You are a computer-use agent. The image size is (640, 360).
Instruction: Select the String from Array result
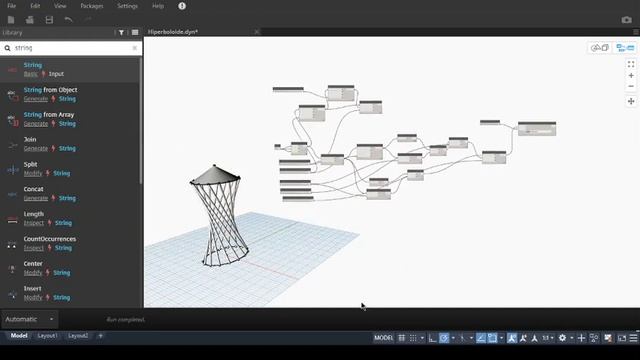point(70,119)
